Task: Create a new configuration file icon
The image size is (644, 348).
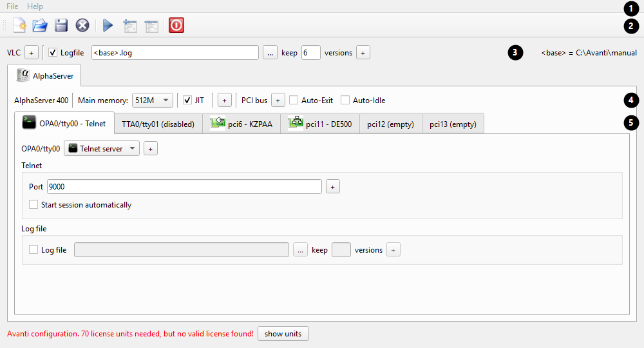Action: 19,26
